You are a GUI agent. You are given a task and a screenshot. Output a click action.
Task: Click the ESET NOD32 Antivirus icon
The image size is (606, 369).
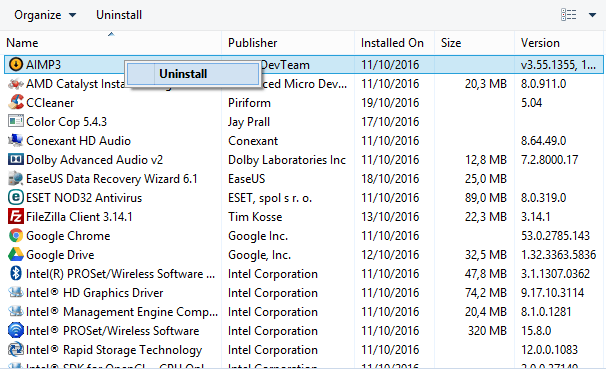click(16, 197)
